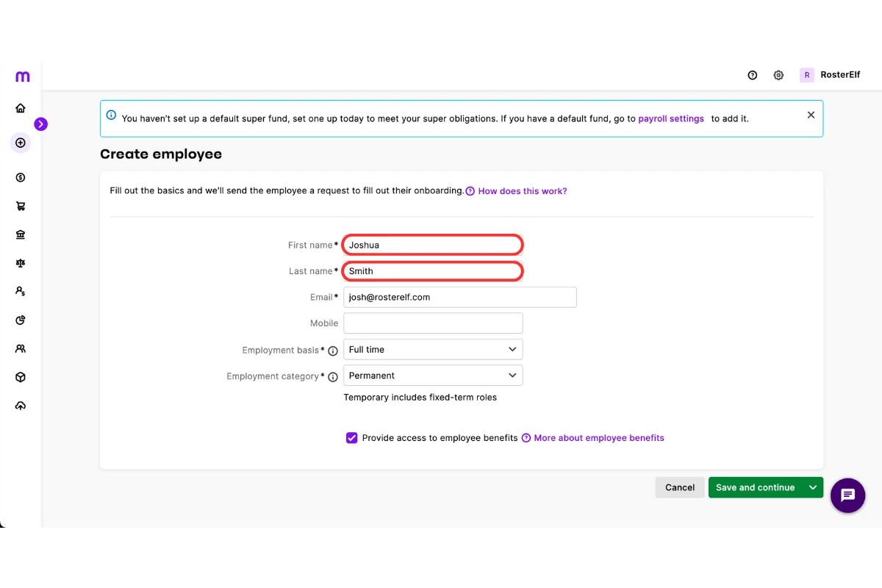Screen dimensions: 882x588
Task: Open the shopping cart Purchases icon
Action: coord(21,207)
